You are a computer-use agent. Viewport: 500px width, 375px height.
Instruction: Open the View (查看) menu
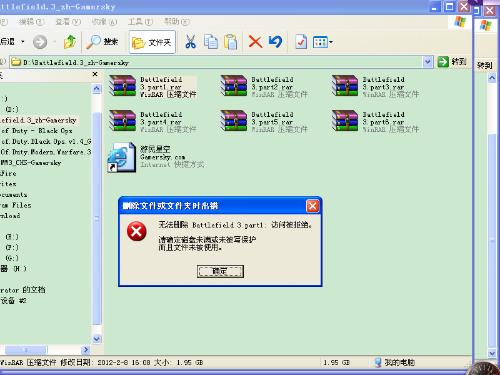[68, 22]
